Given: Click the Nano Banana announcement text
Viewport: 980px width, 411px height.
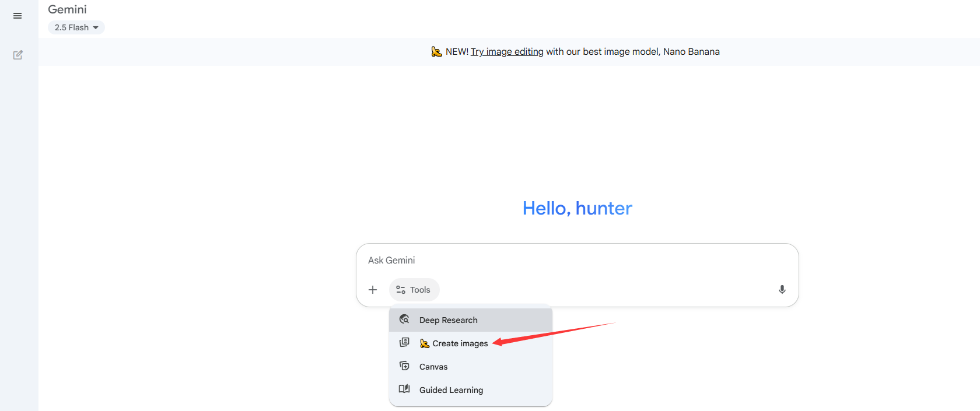Looking at the screenshot, I should coord(583,52).
